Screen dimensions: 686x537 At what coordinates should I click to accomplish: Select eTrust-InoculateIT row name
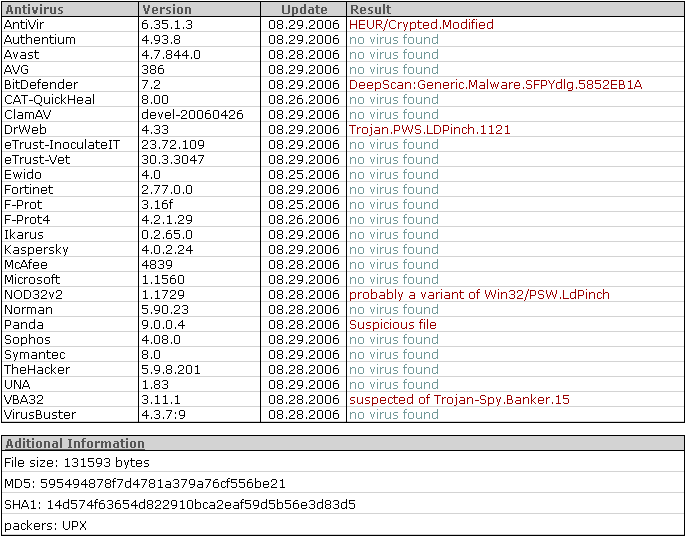[62, 144]
